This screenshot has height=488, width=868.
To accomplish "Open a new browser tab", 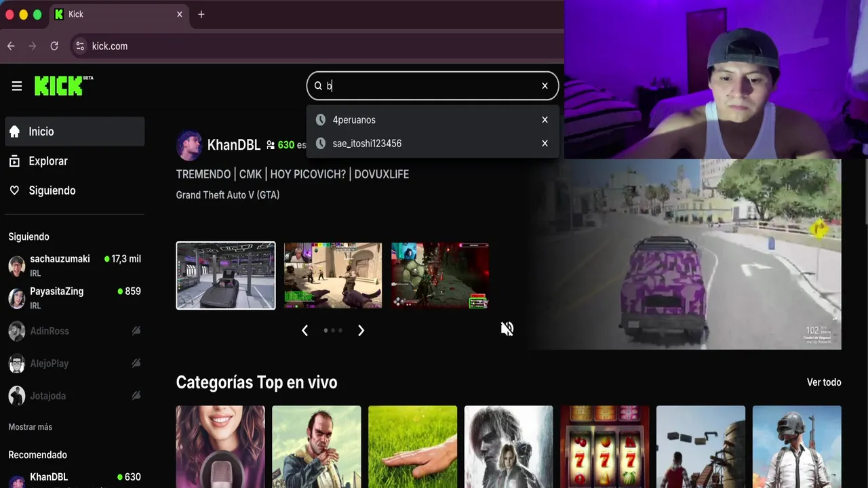I will 201,14.
